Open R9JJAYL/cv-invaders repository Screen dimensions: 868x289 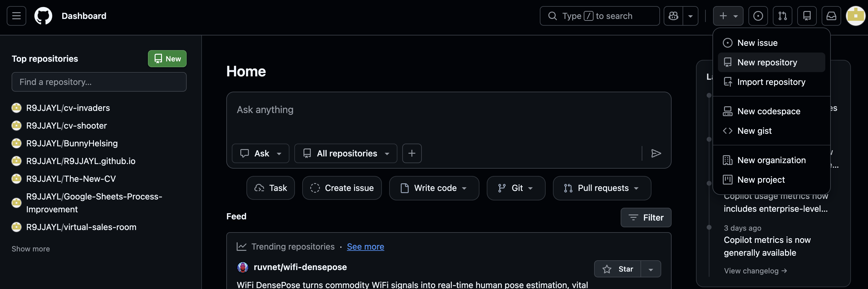pos(68,108)
